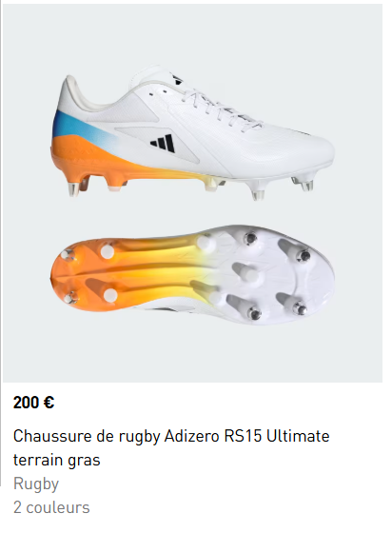
Task: Click the blue heel patch on the shoe
Action: [x=69, y=126]
